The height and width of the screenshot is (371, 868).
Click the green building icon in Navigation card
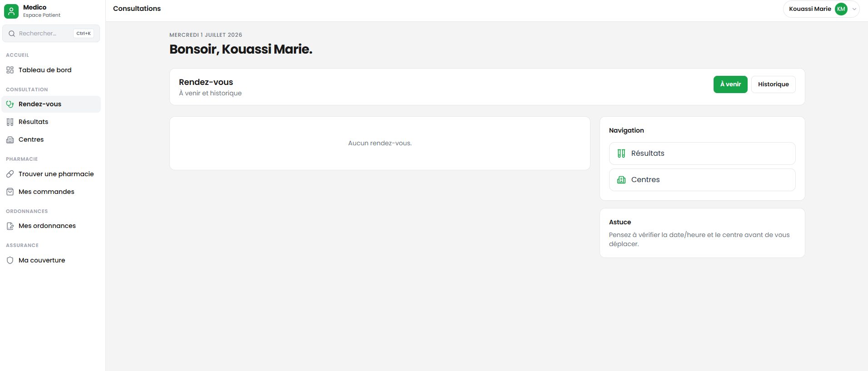click(x=621, y=180)
